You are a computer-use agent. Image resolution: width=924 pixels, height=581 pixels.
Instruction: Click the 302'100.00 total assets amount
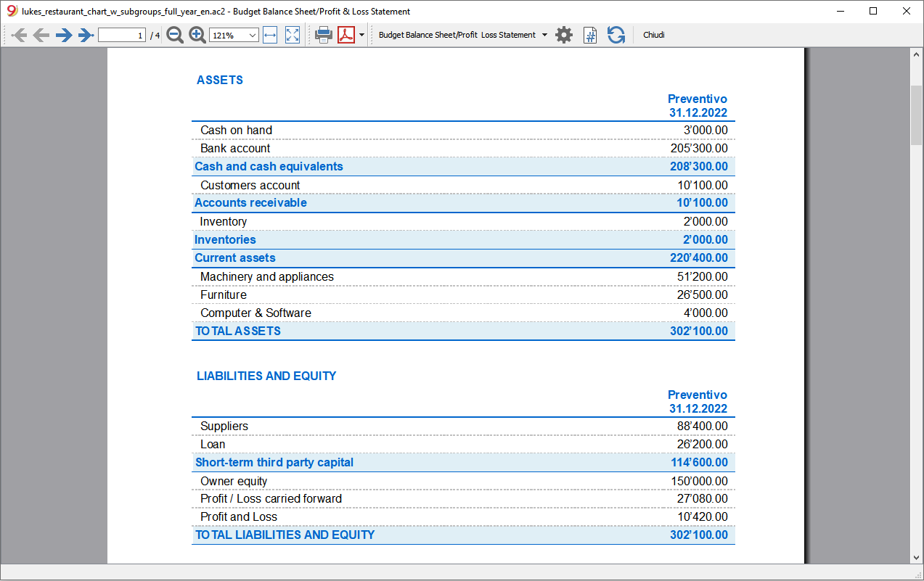click(x=699, y=331)
